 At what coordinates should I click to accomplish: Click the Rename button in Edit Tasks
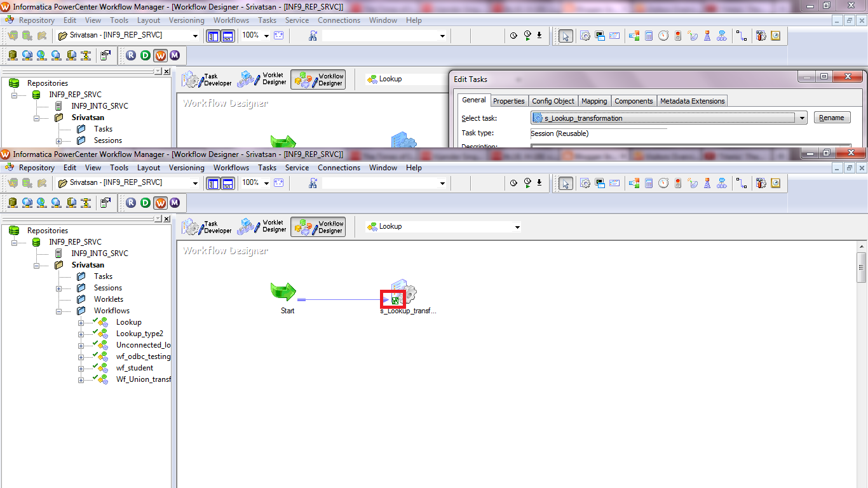(832, 117)
